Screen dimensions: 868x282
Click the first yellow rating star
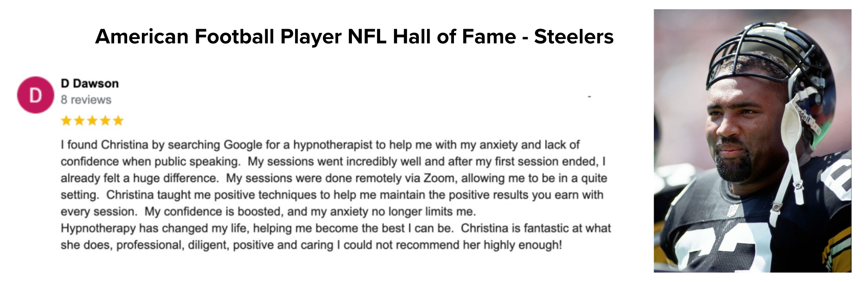[x=66, y=121]
